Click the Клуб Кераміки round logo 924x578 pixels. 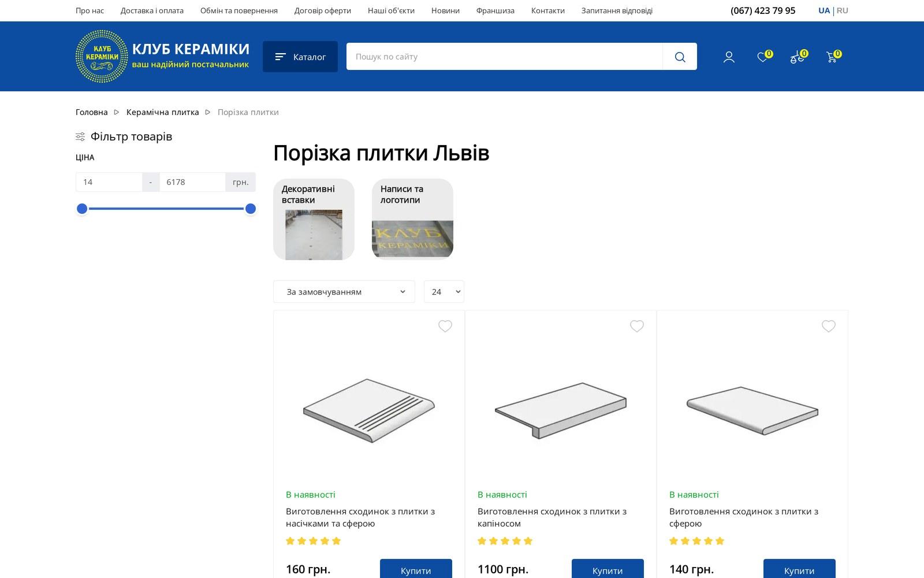point(102,56)
